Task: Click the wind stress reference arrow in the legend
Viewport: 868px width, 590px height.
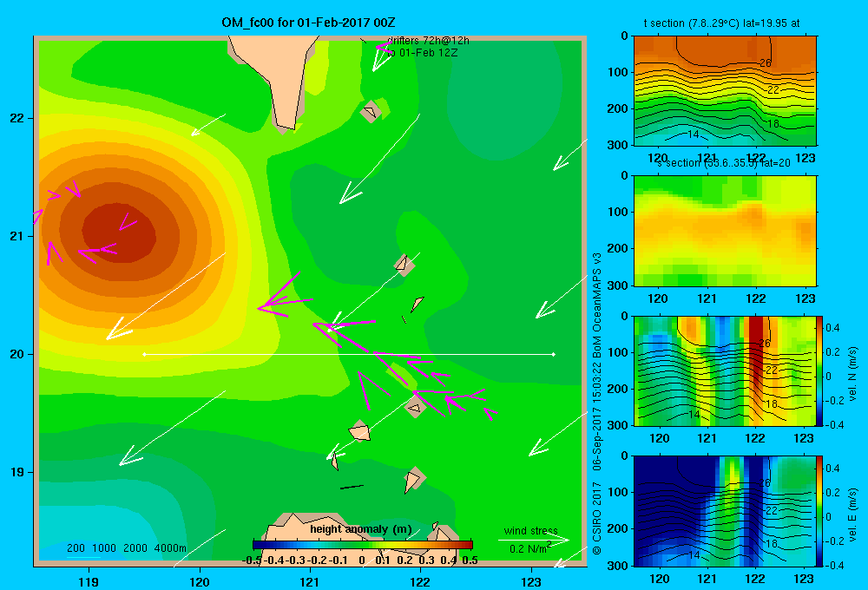Action: (x=534, y=539)
